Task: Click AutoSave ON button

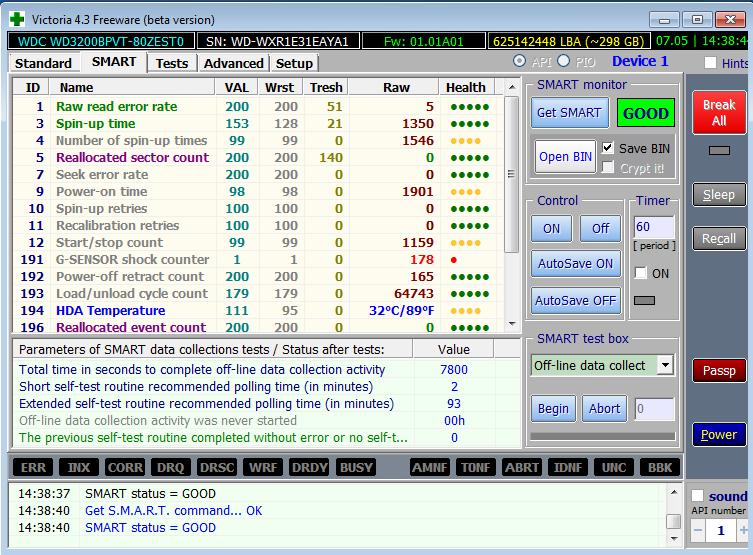Action: [576, 264]
